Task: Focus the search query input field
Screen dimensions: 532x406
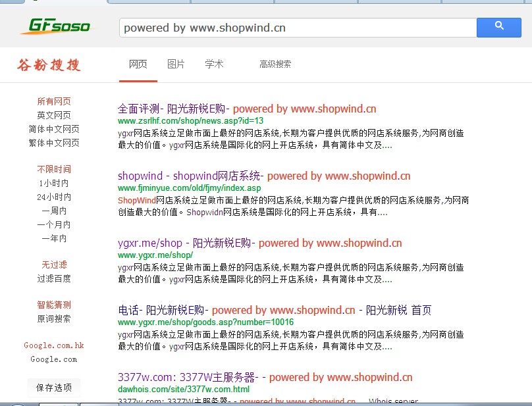Action: pyautogui.click(x=298, y=28)
